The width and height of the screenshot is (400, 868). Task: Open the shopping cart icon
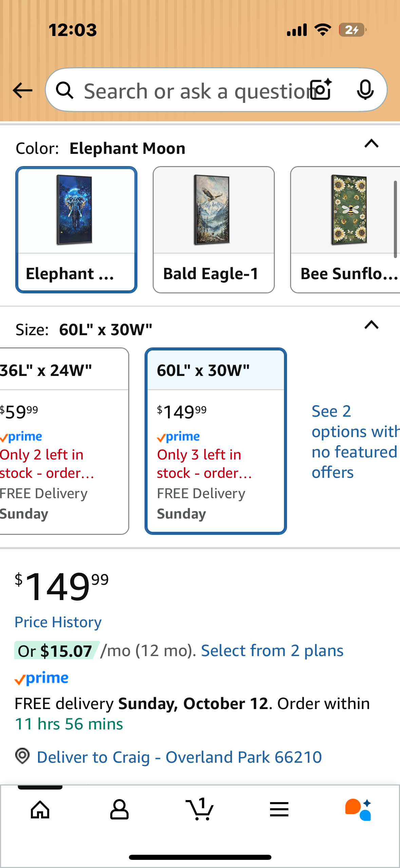pyautogui.click(x=199, y=810)
